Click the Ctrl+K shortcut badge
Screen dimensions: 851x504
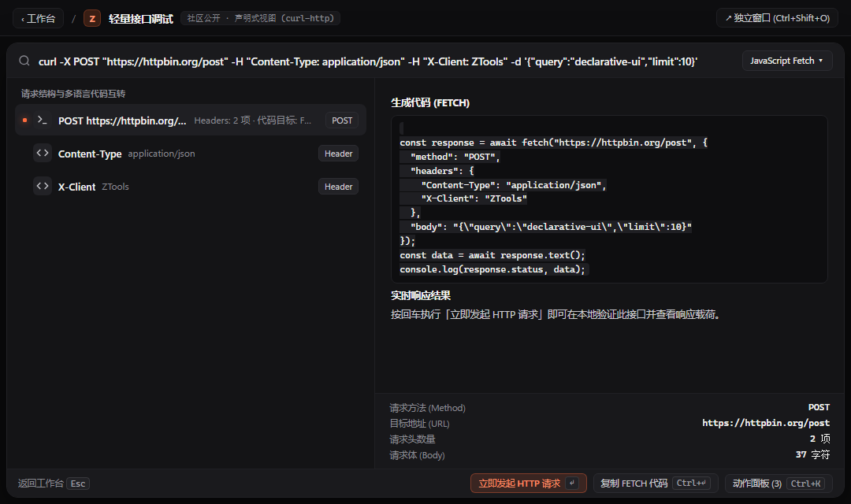pos(806,483)
